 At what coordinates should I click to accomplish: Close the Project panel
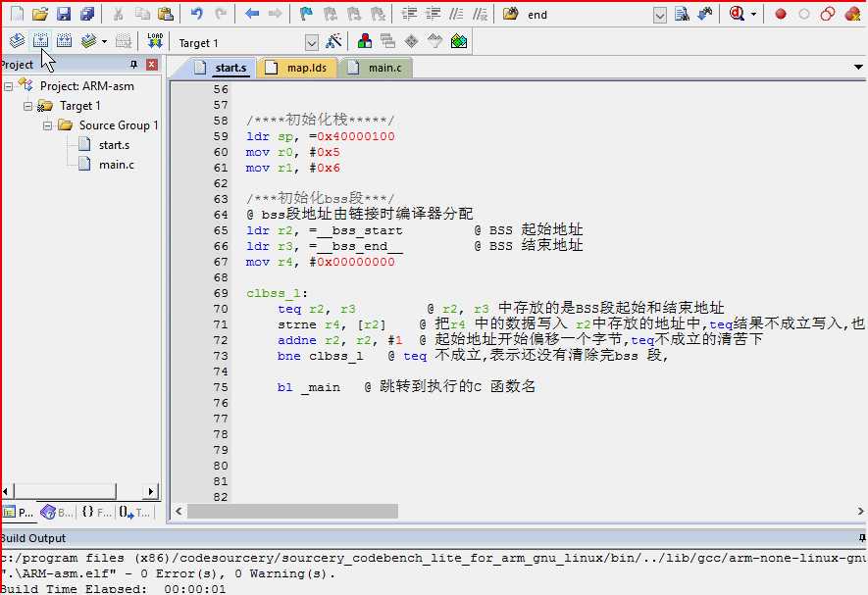(x=152, y=65)
